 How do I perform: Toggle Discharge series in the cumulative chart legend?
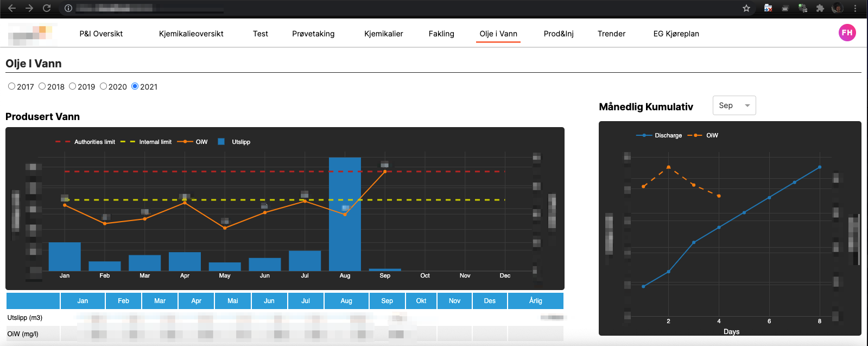[x=659, y=135]
